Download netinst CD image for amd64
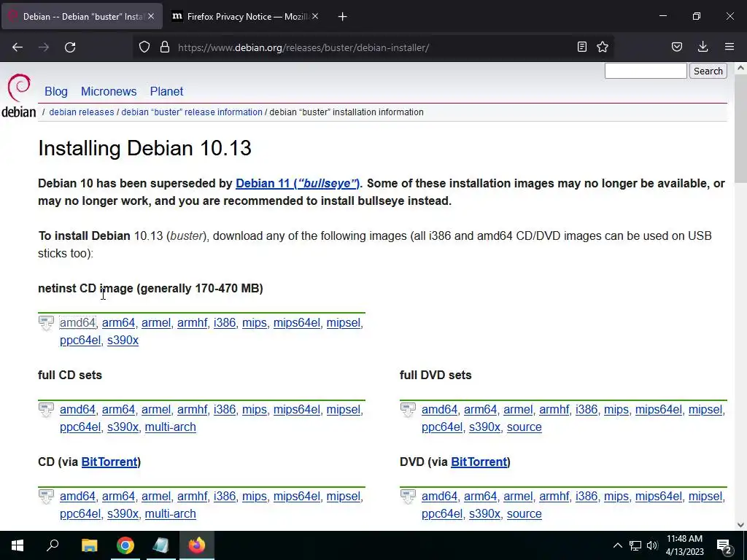This screenshot has height=560, width=747. click(x=77, y=323)
